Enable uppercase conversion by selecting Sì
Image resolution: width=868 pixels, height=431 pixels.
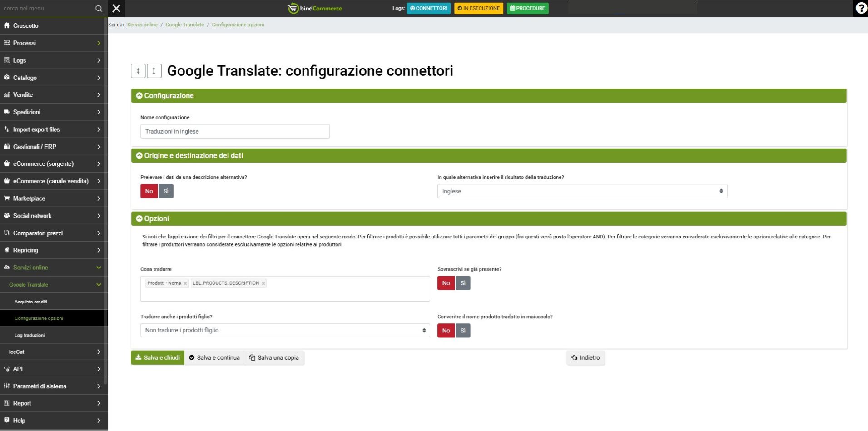click(463, 331)
